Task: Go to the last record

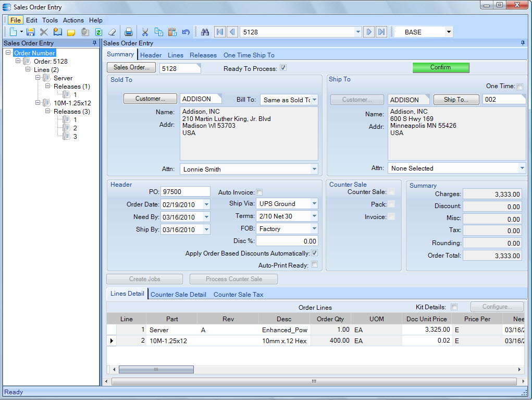Action: click(x=381, y=32)
